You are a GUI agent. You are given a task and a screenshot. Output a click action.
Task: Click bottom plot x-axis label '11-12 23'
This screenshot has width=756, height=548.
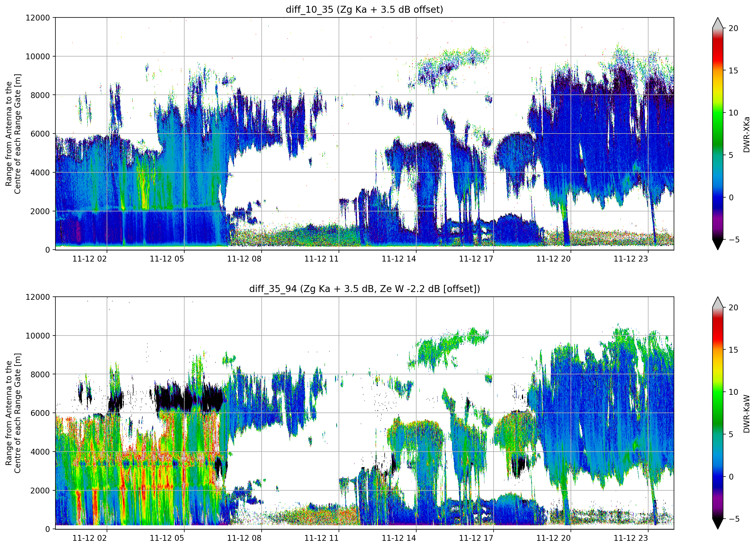pyautogui.click(x=631, y=538)
